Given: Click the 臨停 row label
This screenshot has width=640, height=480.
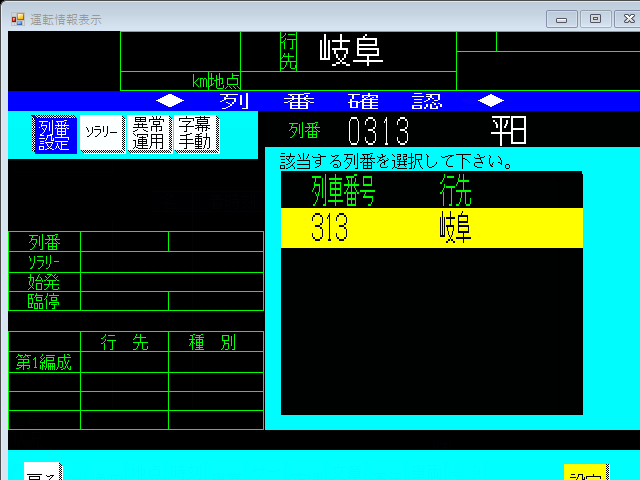Looking at the screenshot, I should (44, 301).
